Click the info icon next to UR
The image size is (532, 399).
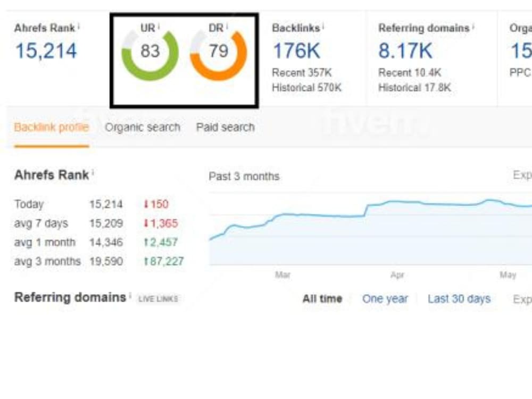(x=159, y=26)
